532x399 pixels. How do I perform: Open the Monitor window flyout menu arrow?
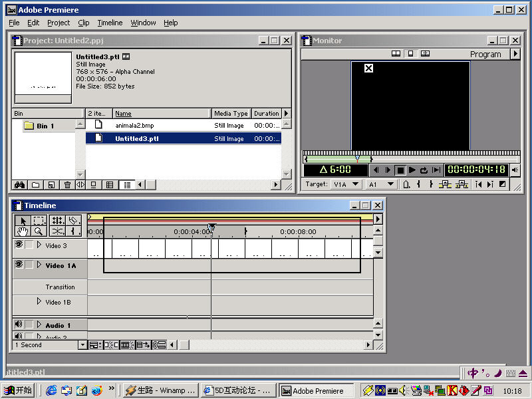[x=515, y=54]
